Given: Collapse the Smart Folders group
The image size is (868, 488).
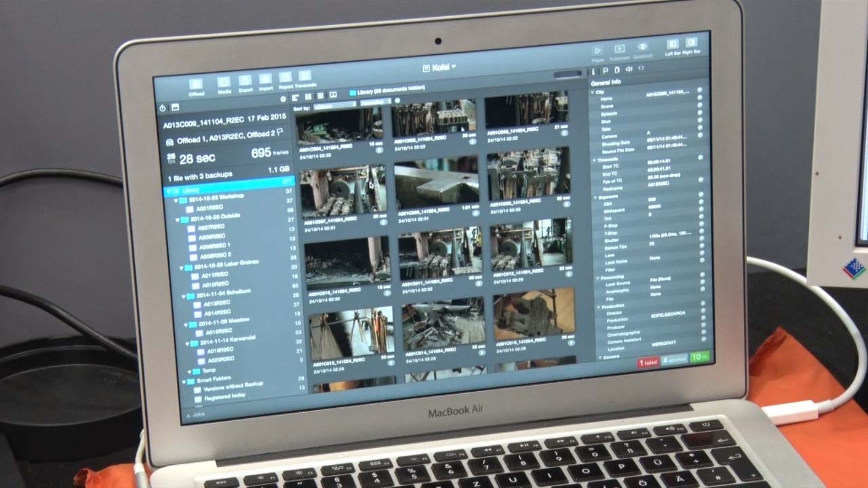Looking at the screenshot, I should click(182, 381).
